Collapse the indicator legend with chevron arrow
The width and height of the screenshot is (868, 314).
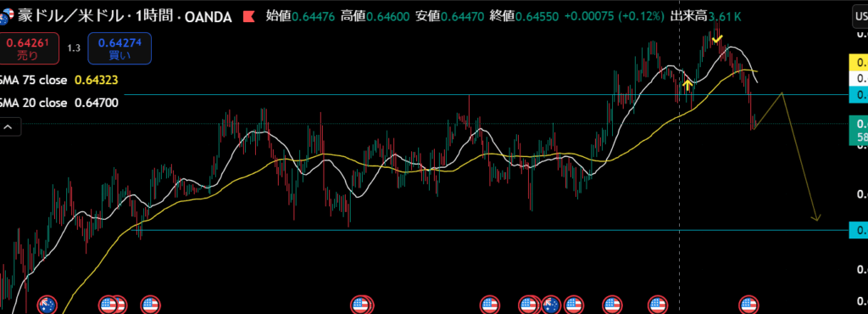tap(8, 126)
